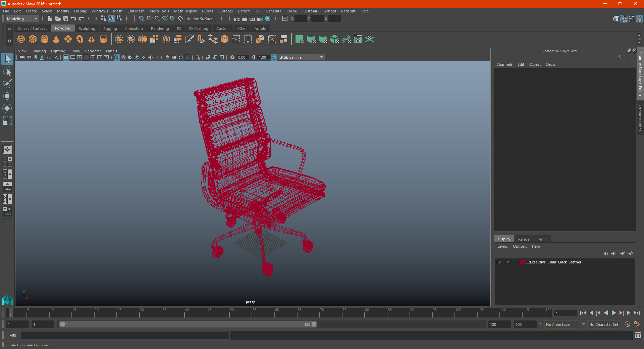Open the No Character Set dropdown
The height and width of the screenshot is (349, 644).
click(605, 325)
